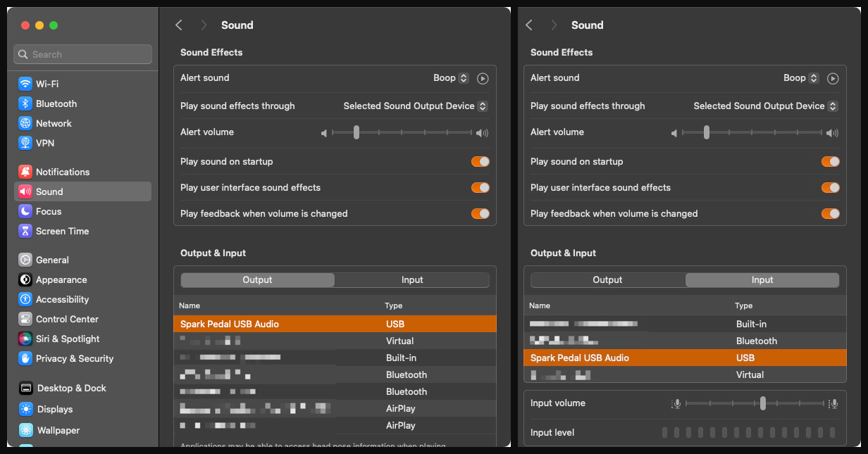The image size is (868, 454).
Task: Select the Virtual input device row
Action: coord(686,374)
